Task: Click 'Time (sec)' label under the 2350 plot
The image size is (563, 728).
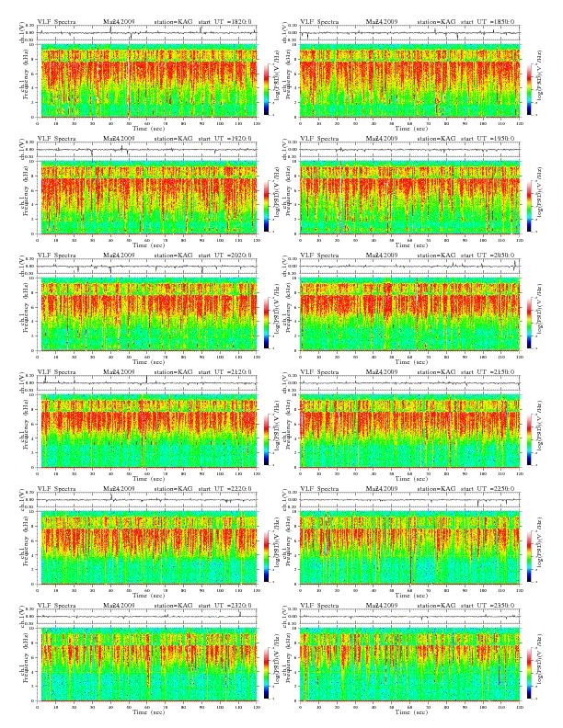Action: [411, 712]
